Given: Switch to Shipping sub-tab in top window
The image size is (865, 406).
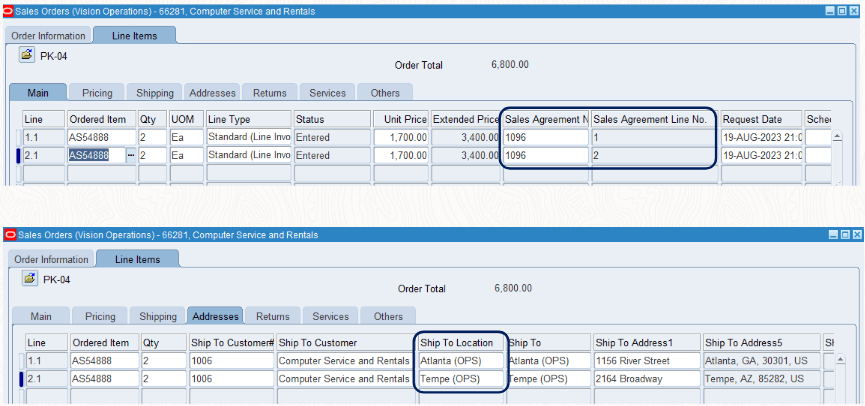Looking at the screenshot, I should [155, 93].
